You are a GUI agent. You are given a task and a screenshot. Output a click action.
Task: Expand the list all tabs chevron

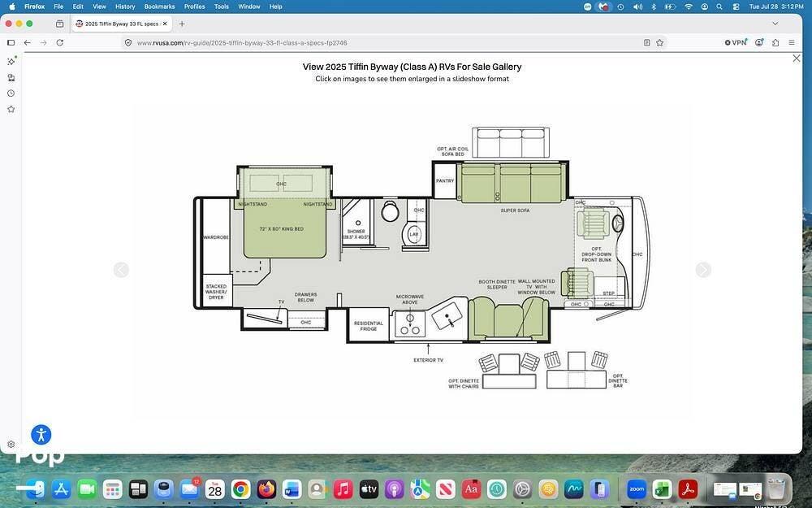point(775,24)
